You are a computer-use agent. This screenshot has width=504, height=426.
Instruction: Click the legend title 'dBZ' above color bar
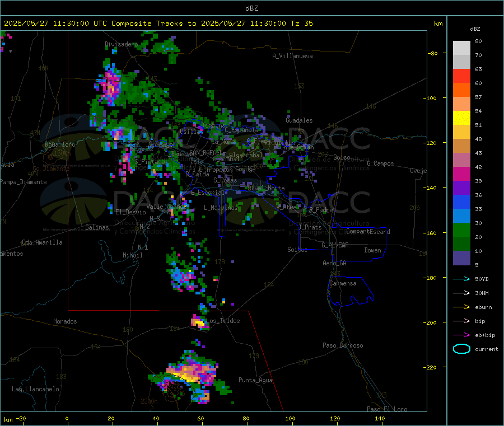click(x=475, y=29)
